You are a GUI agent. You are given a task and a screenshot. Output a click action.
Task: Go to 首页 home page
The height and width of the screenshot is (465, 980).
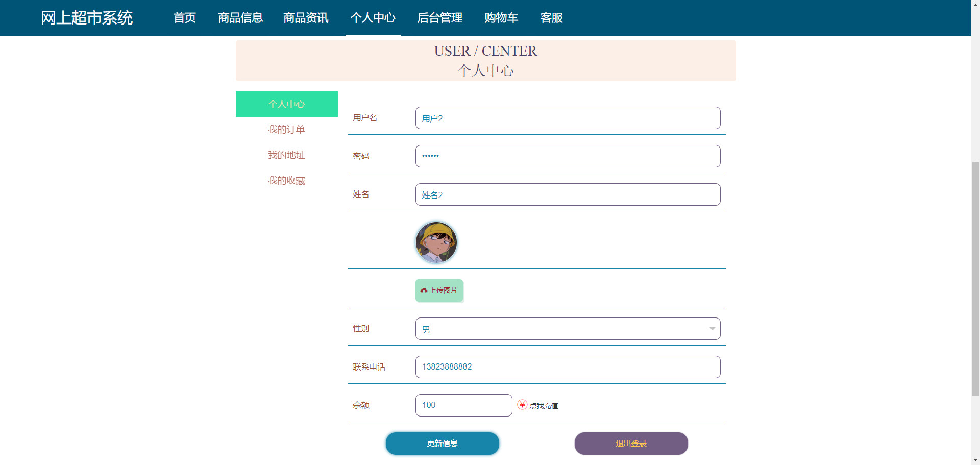(x=185, y=18)
